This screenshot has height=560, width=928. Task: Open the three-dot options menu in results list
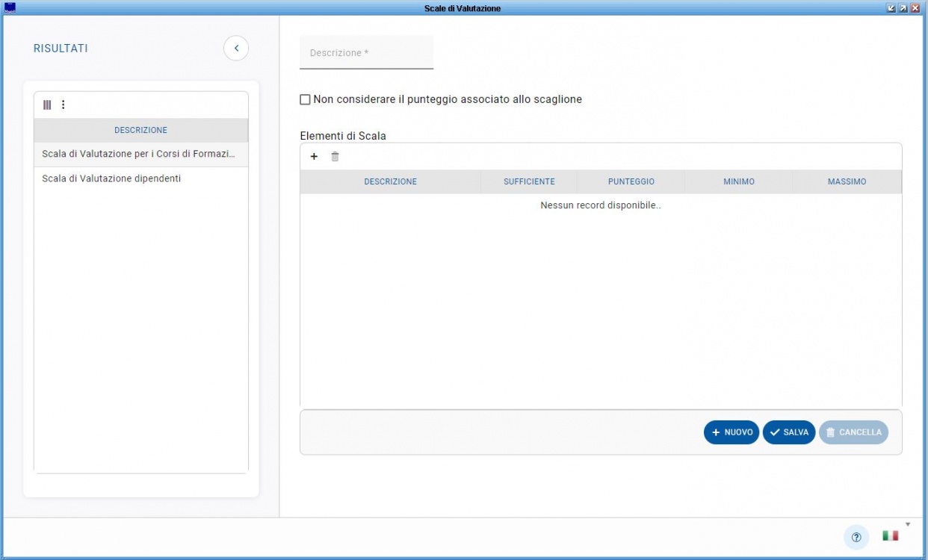pos(63,105)
